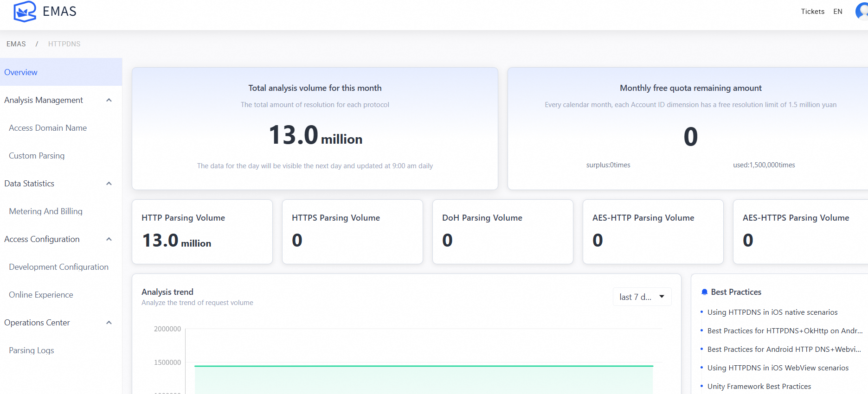Click the Best Practices bell icon
Screen dimensions: 868x394
pyautogui.click(x=704, y=292)
